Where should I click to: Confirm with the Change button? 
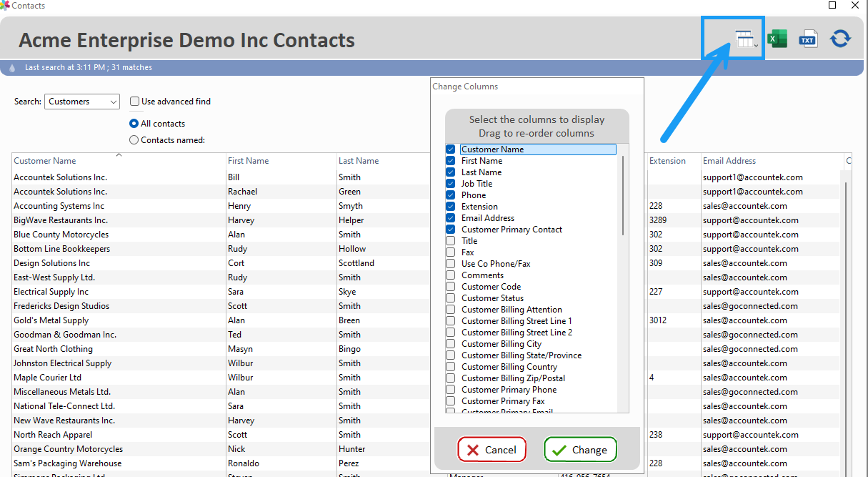pyautogui.click(x=580, y=450)
